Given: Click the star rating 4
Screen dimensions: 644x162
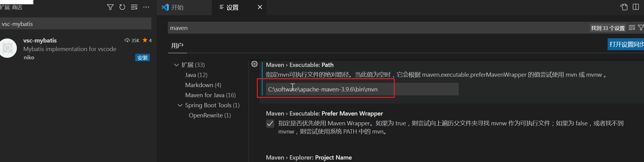Looking at the screenshot, I should (x=147, y=40).
